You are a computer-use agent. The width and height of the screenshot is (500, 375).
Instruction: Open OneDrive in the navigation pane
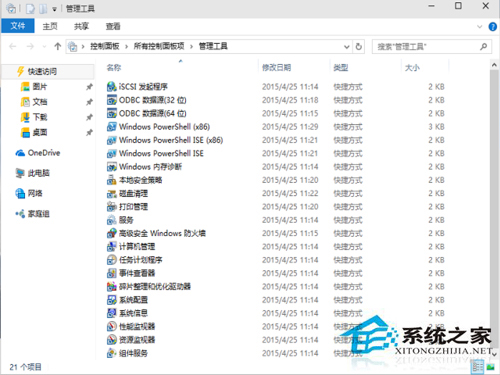[44, 153]
